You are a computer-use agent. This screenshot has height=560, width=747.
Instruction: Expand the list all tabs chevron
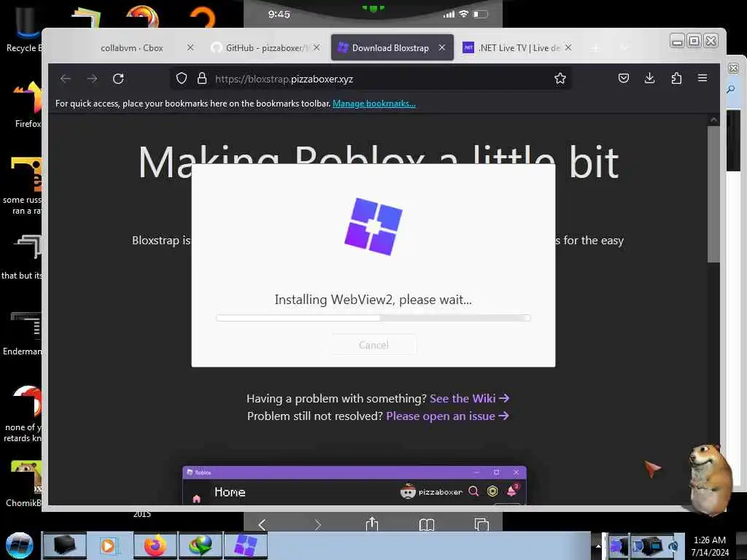(x=624, y=47)
